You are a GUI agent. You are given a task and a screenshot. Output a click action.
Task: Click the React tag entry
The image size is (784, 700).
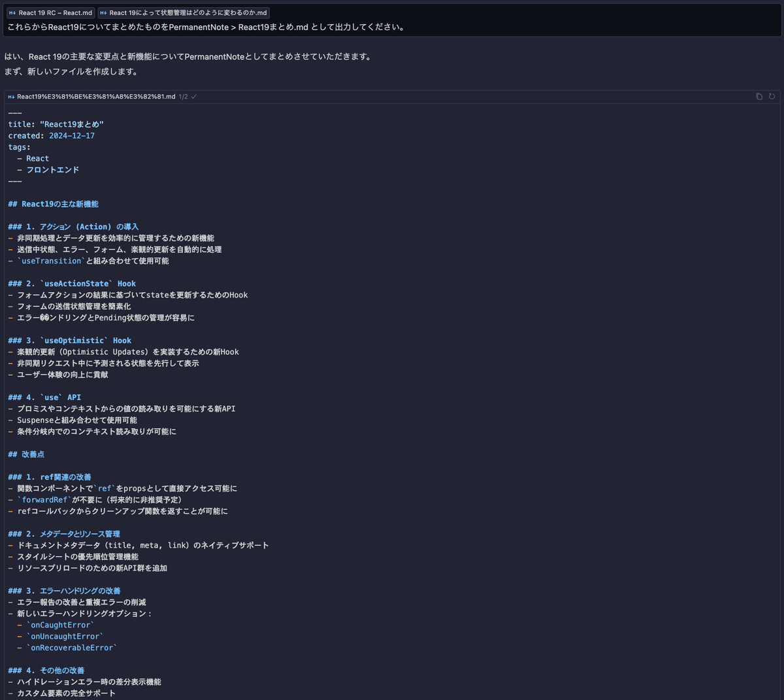click(37, 158)
